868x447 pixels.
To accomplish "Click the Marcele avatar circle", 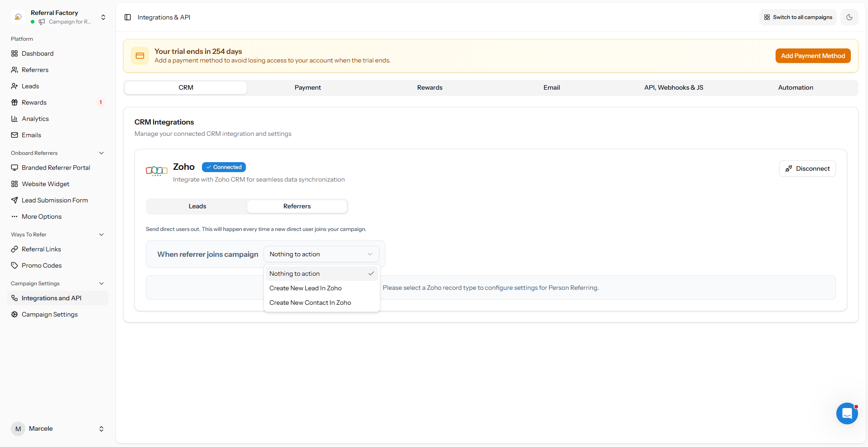I will (x=18, y=429).
